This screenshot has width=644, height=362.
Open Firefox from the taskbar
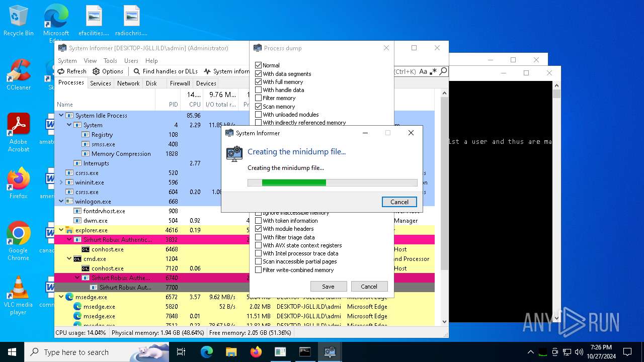(x=256, y=352)
